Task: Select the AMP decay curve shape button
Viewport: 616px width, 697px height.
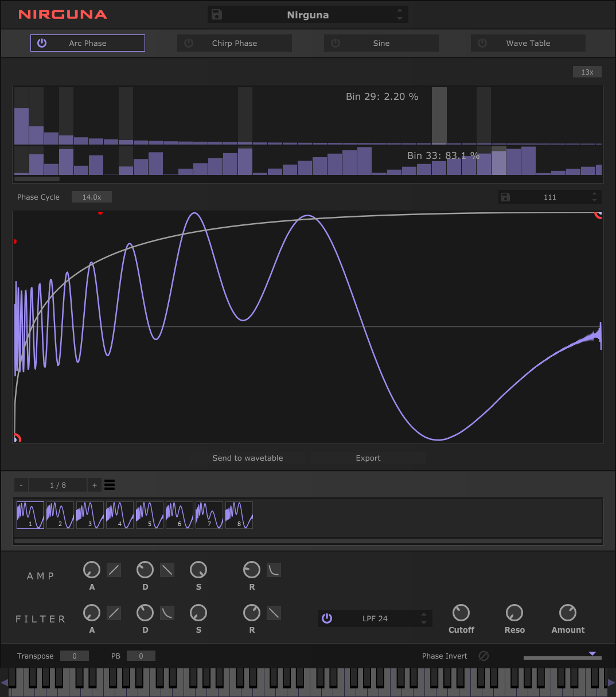Action: pos(167,570)
